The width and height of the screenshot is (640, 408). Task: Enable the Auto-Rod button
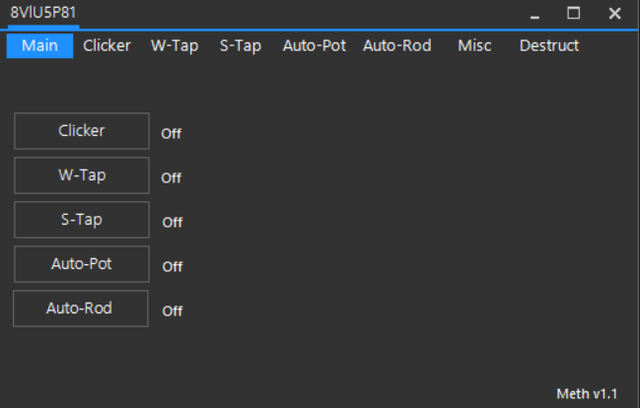80,308
